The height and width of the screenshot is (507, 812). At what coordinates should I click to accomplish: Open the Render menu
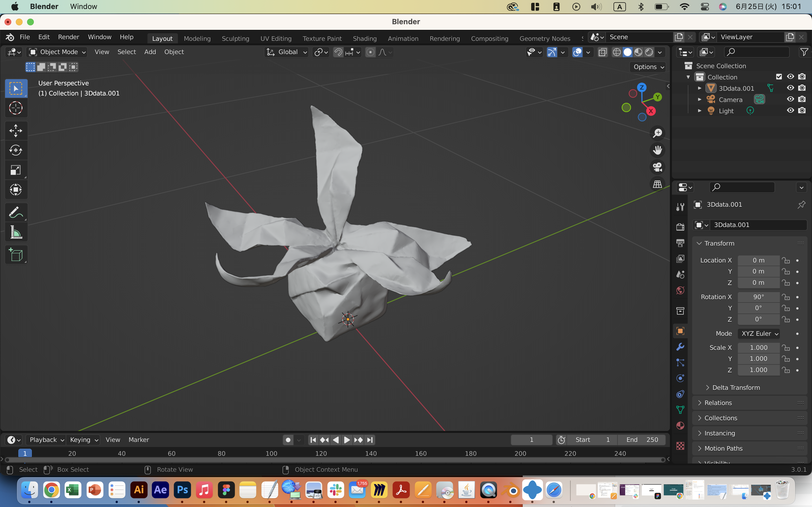coord(69,37)
